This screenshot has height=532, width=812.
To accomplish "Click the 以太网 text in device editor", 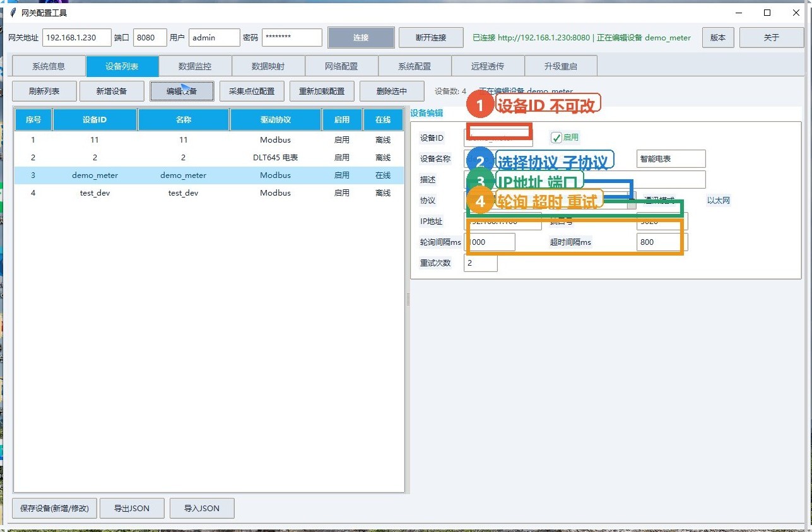I will pos(719,201).
